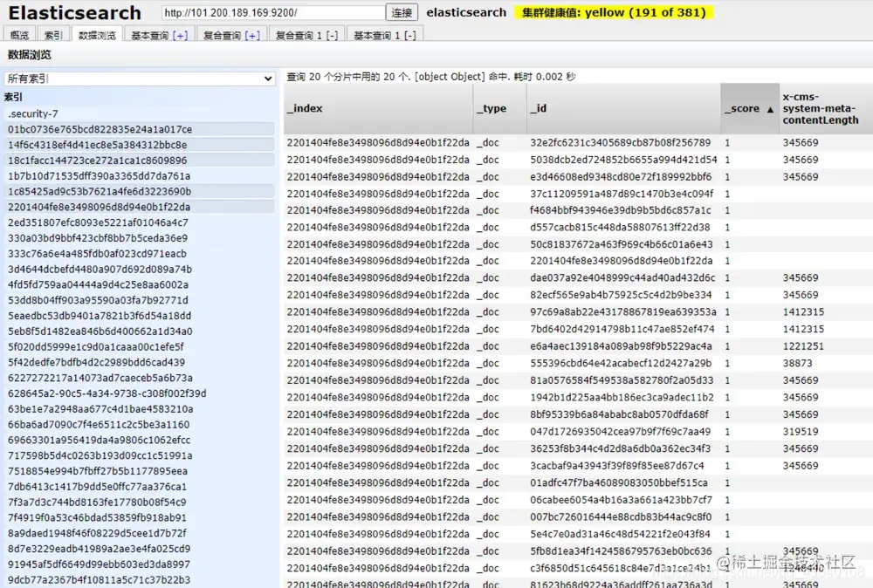Click the 连接 connect button
The image size is (873, 588).
click(x=402, y=12)
